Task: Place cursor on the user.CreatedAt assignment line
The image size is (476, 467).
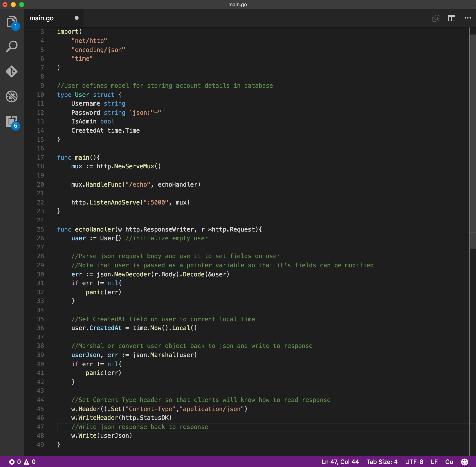Action: coord(134,328)
